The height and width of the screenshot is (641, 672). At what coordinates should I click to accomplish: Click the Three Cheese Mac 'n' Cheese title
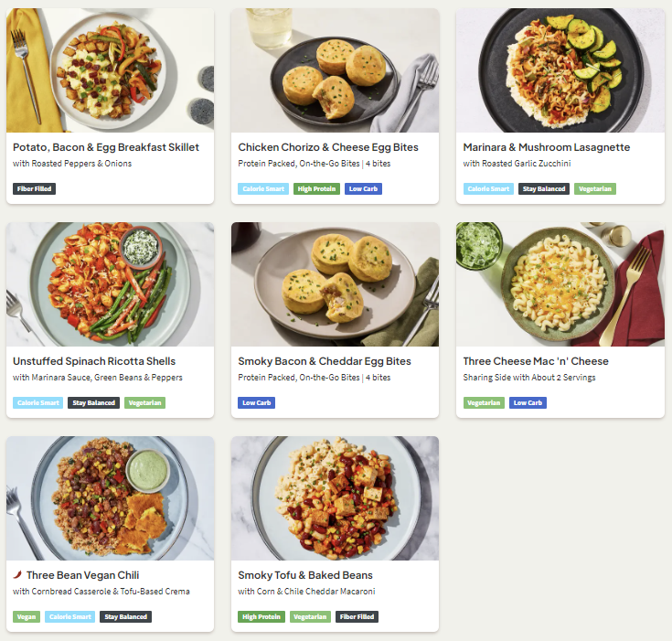(x=536, y=361)
